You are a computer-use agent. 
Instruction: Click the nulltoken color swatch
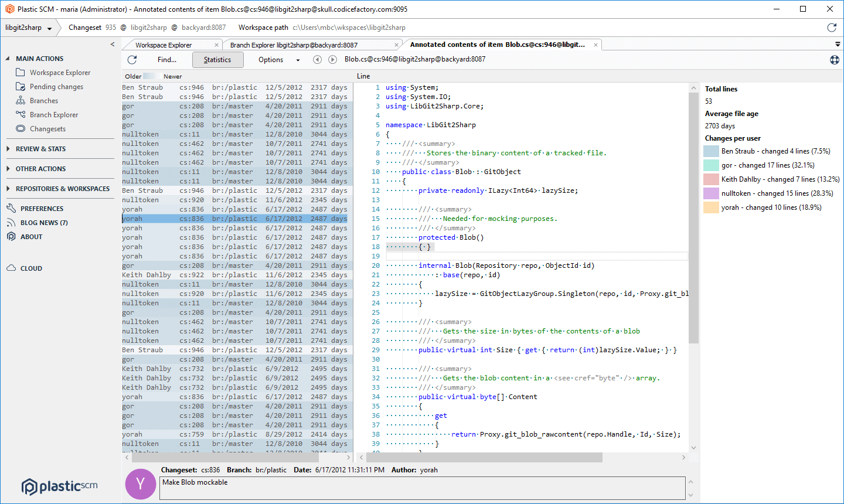(711, 193)
